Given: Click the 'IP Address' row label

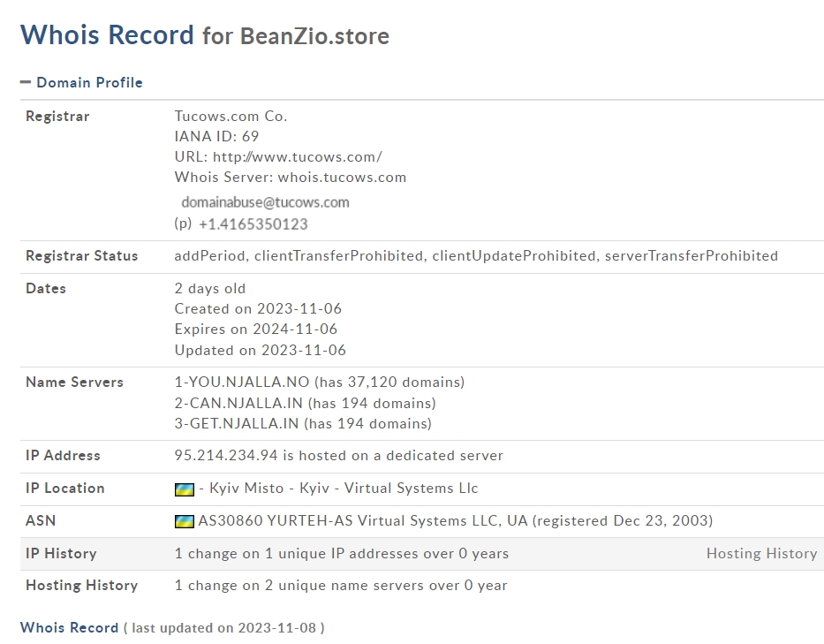Looking at the screenshot, I should 63,455.
